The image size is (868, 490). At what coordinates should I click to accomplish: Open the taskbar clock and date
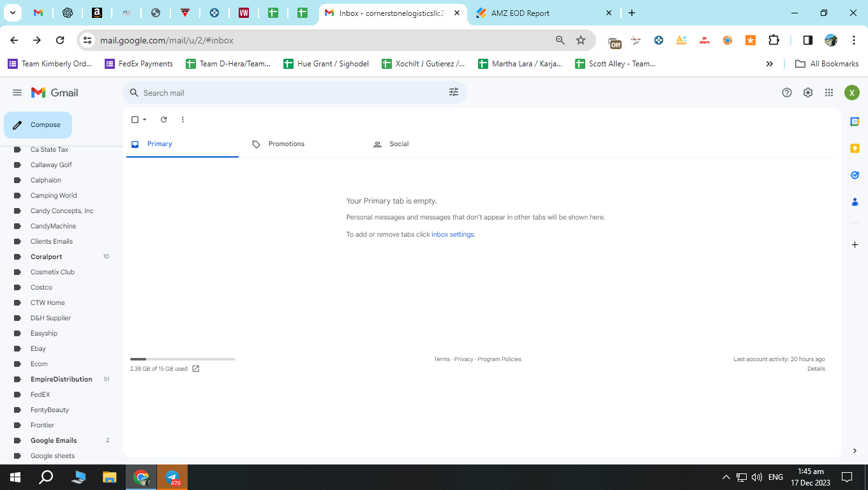pyautogui.click(x=811, y=477)
